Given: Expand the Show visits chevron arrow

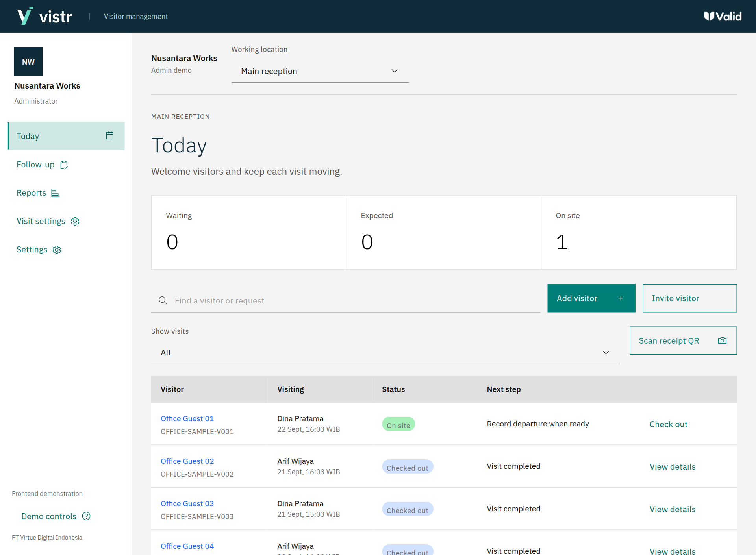Looking at the screenshot, I should [x=606, y=353].
